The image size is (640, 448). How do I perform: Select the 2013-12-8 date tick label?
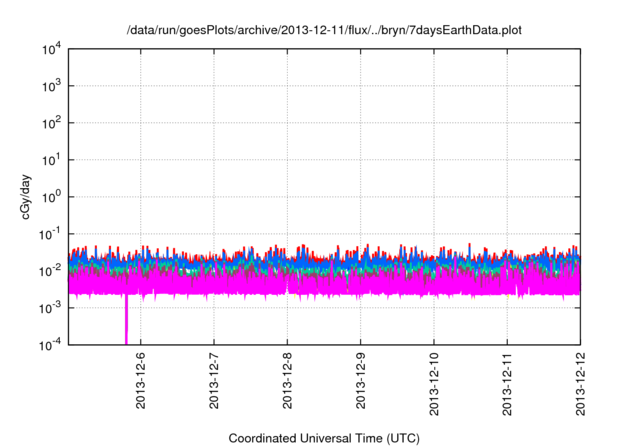point(287,381)
